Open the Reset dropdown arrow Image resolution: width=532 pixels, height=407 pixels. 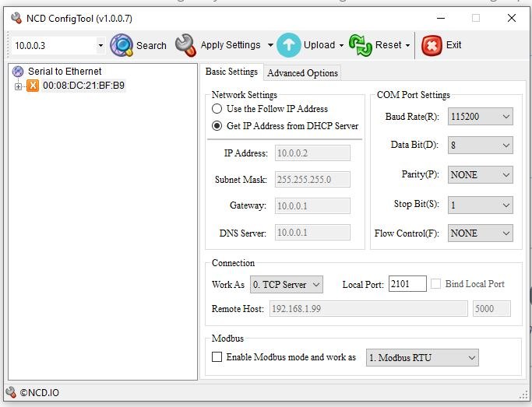click(x=407, y=45)
